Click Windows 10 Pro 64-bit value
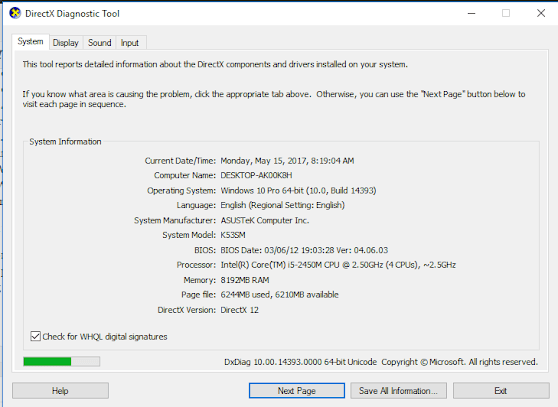Screen dimensions: 558x407 [298, 191]
